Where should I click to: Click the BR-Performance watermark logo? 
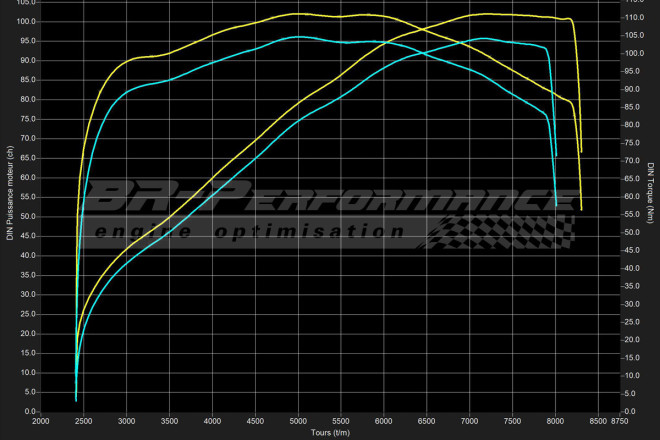tap(330, 198)
